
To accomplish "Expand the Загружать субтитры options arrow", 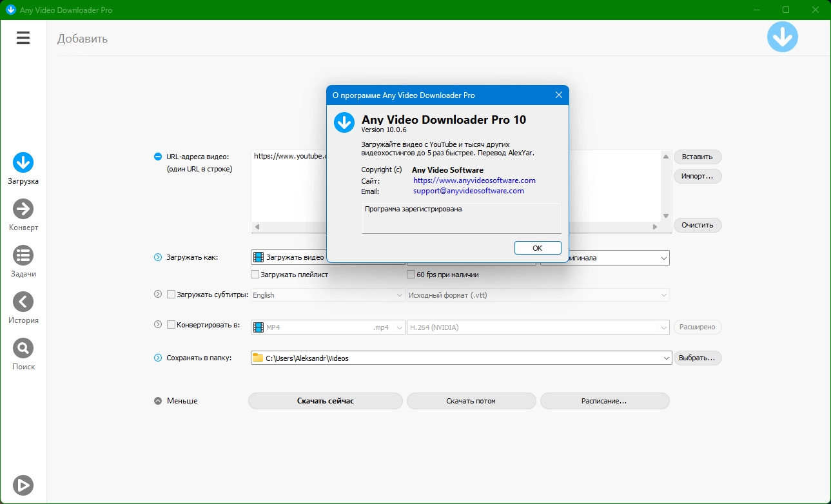I will click(158, 294).
